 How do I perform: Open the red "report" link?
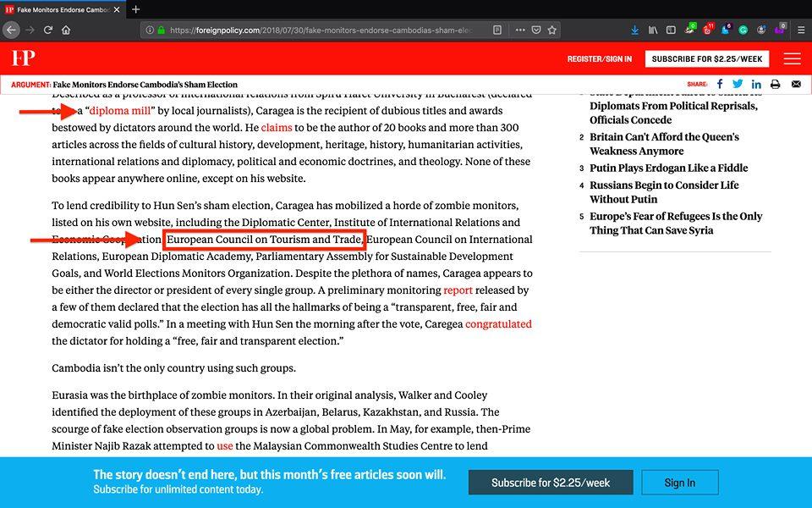tap(458, 290)
